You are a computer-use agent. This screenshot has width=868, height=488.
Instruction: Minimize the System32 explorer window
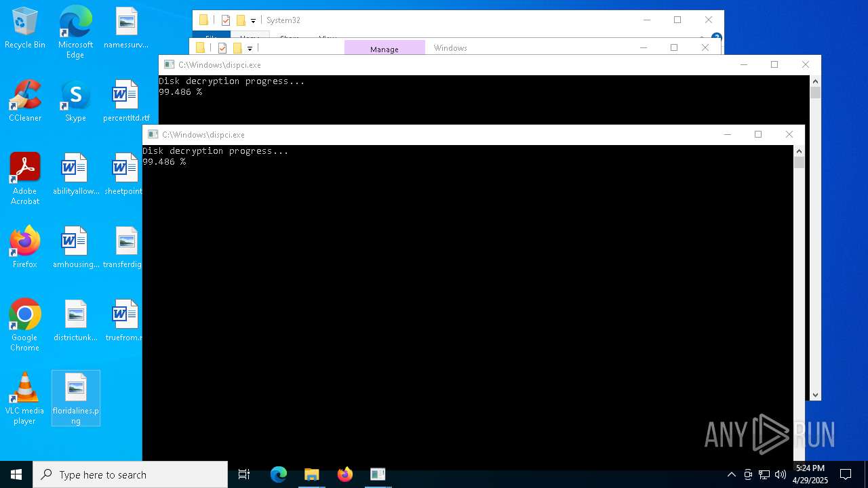point(646,20)
